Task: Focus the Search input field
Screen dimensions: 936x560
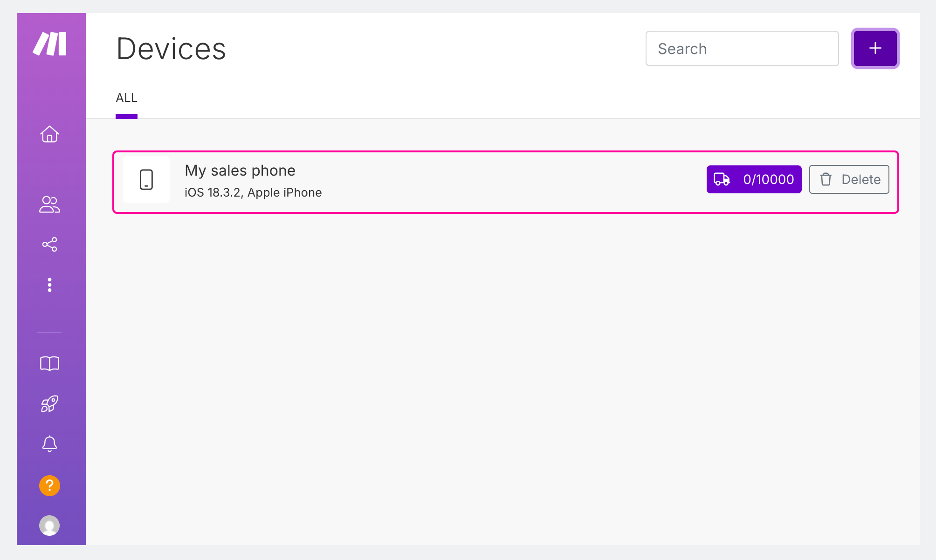Action: click(x=742, y=48)
